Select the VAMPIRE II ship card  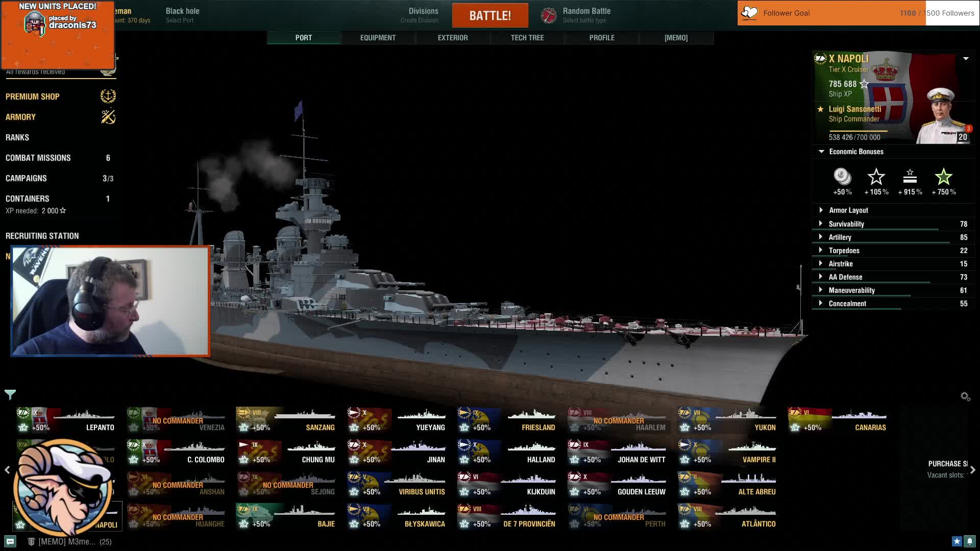click(727, 453)
